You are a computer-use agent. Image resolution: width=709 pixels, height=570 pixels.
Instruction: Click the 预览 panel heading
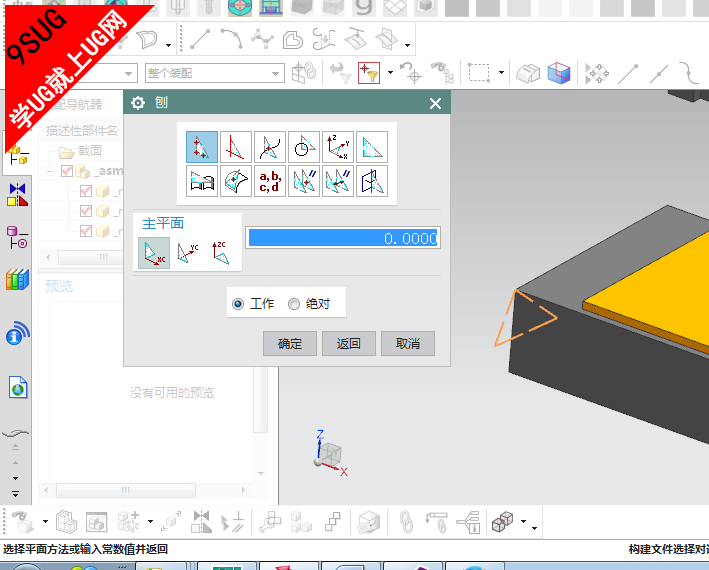(x=59, y=286)
